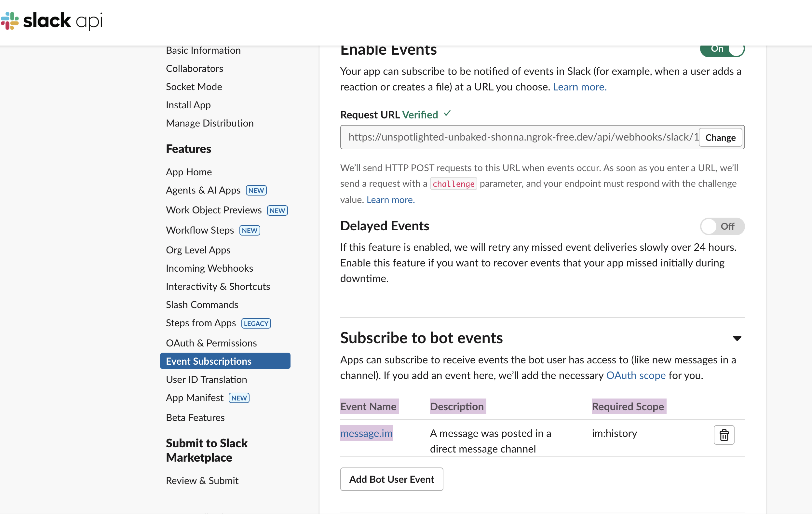Click the Slack API logo
The image size is (812, 514).
[51, 21]
